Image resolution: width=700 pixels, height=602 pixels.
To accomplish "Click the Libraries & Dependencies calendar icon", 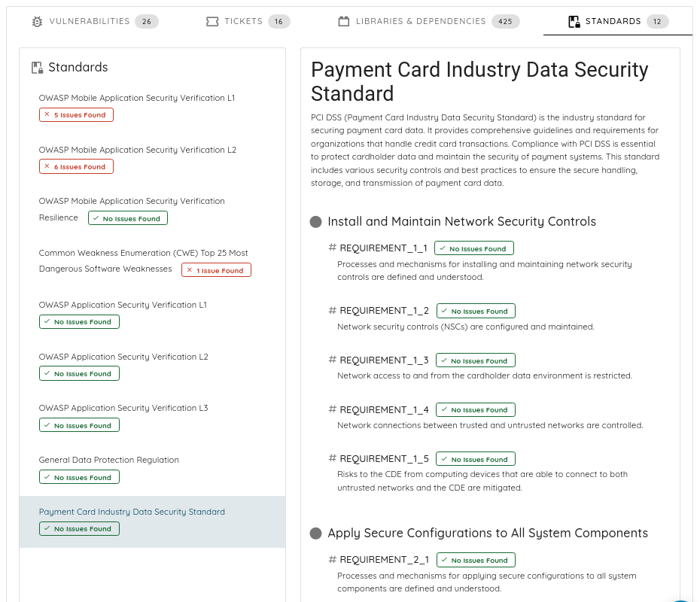I will [344, 21].
